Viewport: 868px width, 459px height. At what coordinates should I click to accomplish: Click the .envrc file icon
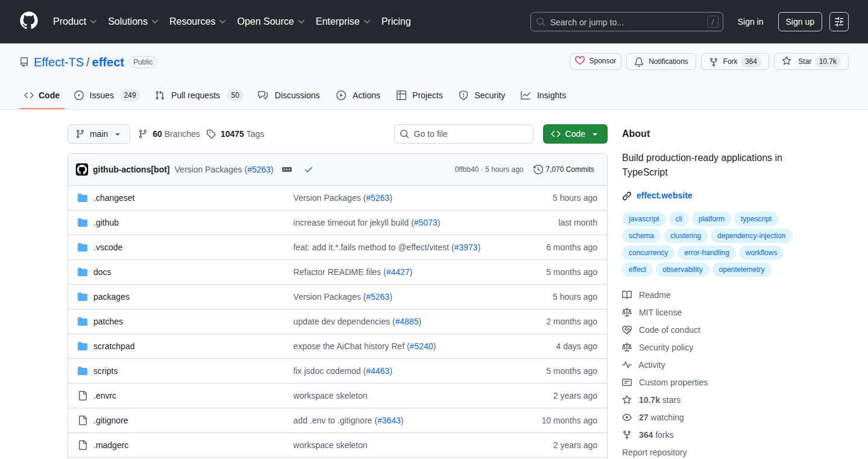[83, 396]
